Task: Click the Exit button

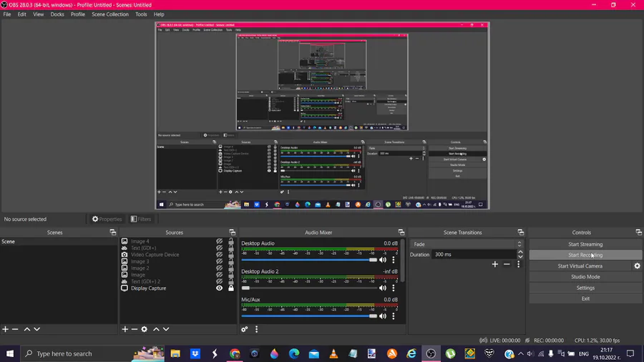Action: coord(585,298)
